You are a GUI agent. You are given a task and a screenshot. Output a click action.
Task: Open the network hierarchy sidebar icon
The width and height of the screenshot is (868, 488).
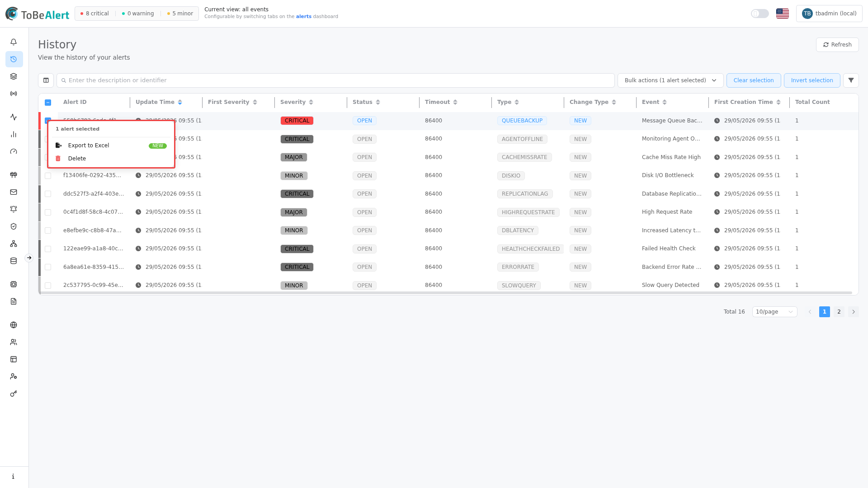tap(14, 244)
